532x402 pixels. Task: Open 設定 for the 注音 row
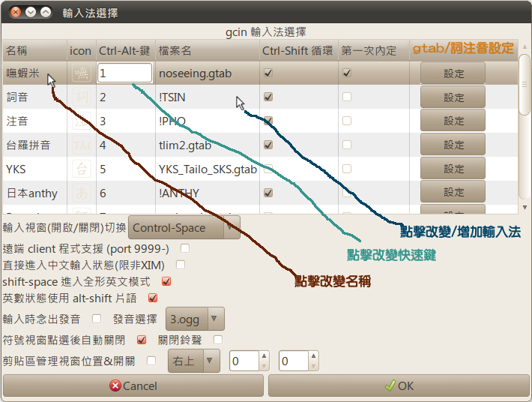point(453,121)
